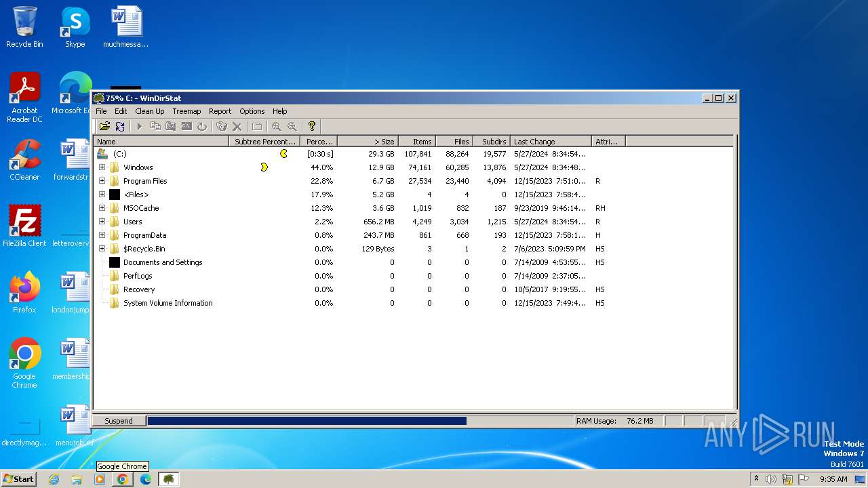Click the scan progress bar

pos(360,421)
